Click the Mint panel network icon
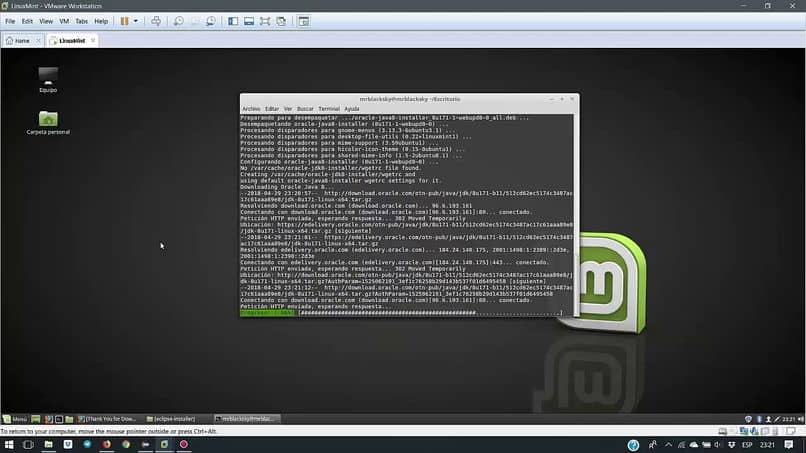 pyautogui.click(x=768, y=419)
